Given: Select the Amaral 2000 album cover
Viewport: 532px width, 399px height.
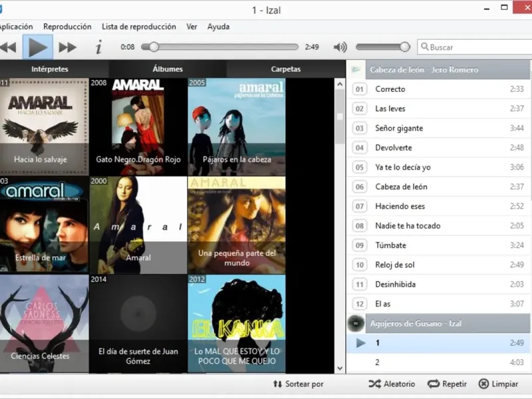Looking at the screenshot, I should coord(138,225).
